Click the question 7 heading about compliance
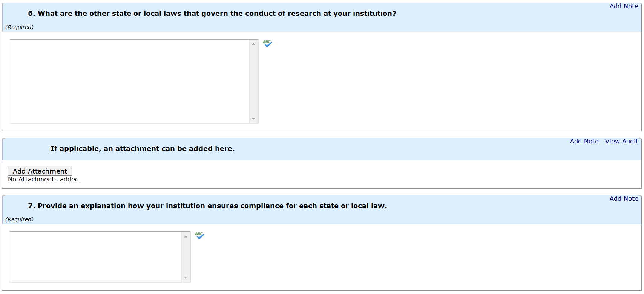Viewport: 644px width, 294px height. (x=207, y=206)
